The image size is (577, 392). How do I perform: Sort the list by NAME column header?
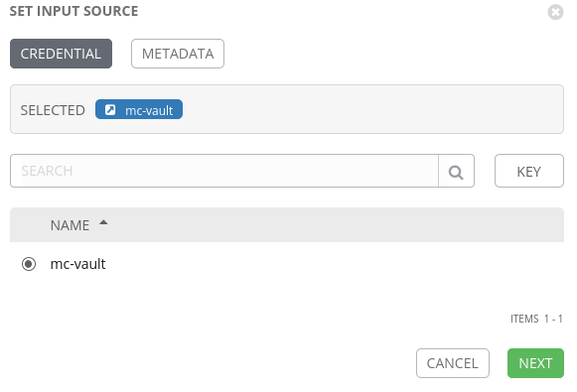[70, 225]
